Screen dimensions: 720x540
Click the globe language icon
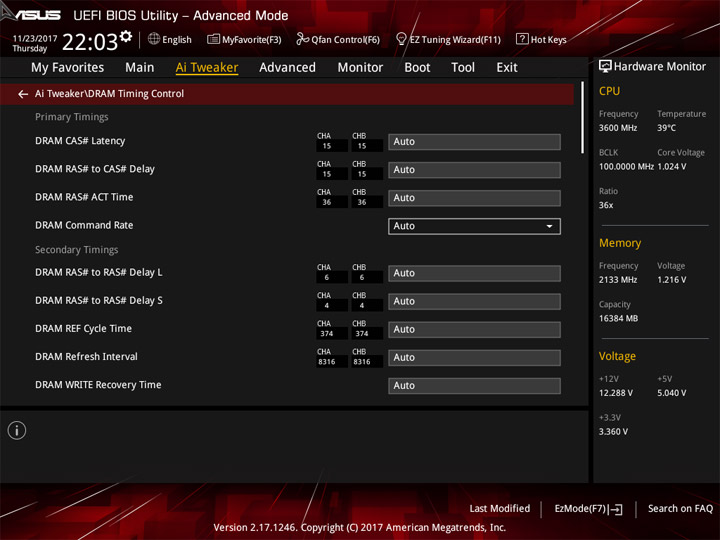coord(154,39)
